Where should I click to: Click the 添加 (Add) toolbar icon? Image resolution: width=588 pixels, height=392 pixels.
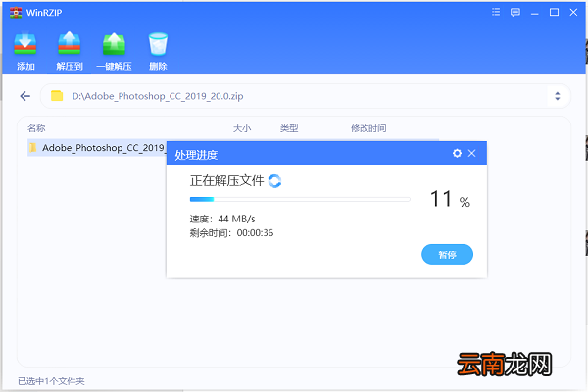click(25, 44)
